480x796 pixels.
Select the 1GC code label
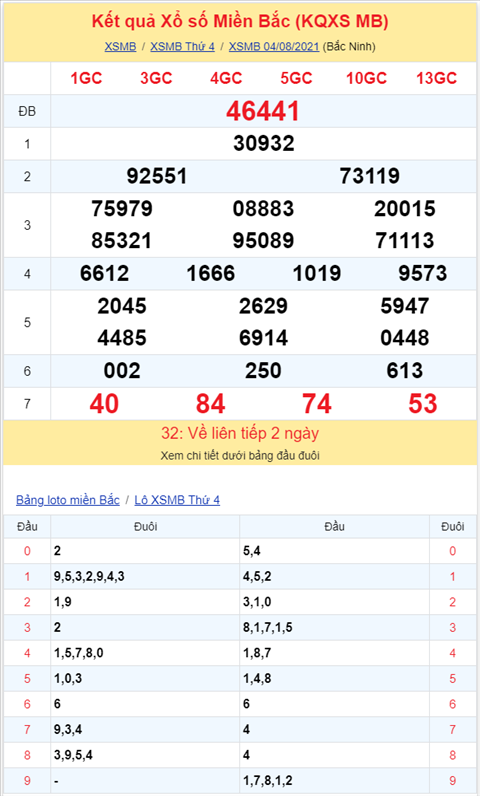tap(86, 78)
